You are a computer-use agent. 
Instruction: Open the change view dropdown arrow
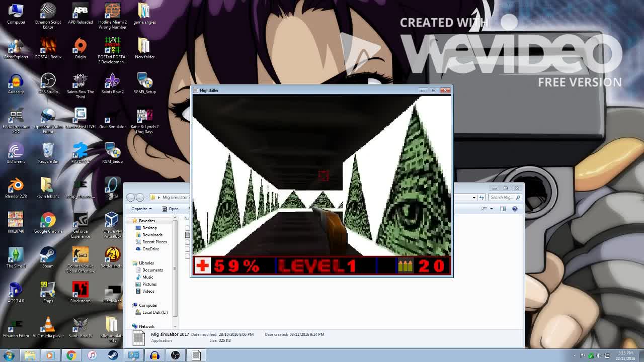pyautogui.click(x=492, y=209)
